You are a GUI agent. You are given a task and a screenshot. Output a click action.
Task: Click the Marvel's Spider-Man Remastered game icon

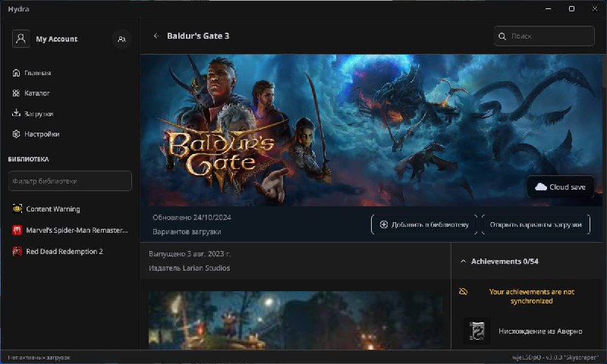(17, 230)
